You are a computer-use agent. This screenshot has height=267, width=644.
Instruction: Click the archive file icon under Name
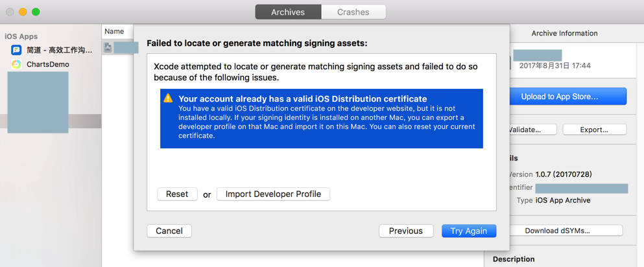[x=108, y=48]
